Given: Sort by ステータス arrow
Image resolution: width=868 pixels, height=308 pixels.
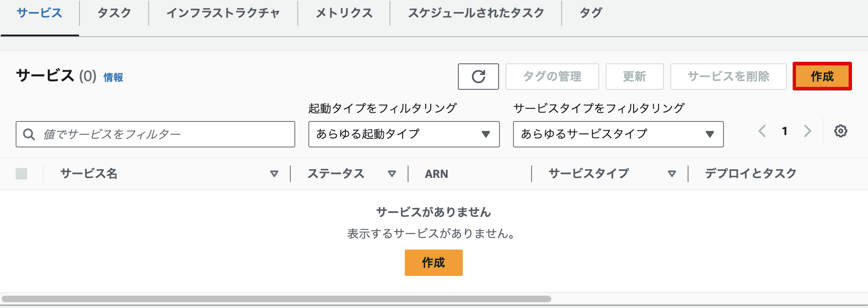Looking at the screenshot, I should (392, 174).
